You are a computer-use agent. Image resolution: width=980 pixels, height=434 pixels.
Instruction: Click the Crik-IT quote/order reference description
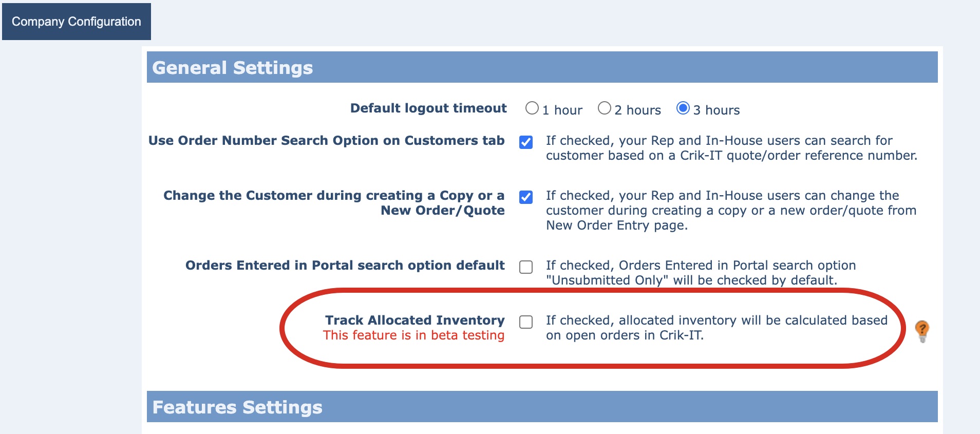click(x=731, y=148)
